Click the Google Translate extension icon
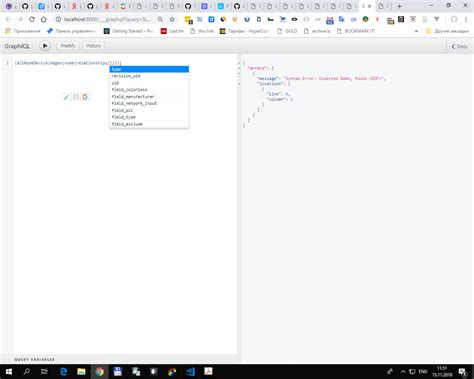This screenshot has height=379, width=474. click(341, 19)
